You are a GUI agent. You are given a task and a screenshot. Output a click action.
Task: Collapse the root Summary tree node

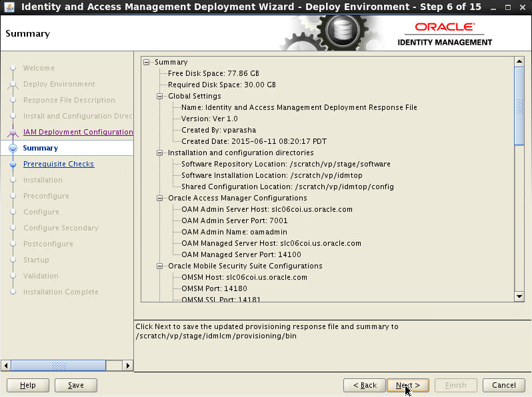pyautogui.click(x=146, y=62)
